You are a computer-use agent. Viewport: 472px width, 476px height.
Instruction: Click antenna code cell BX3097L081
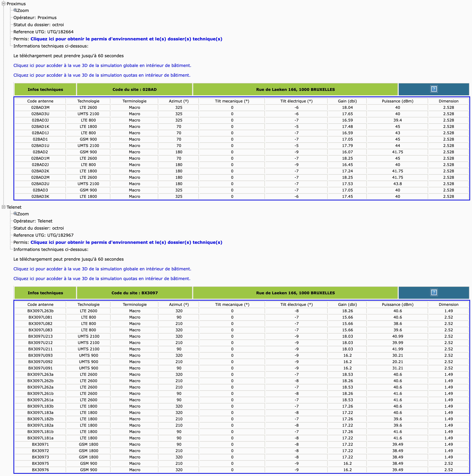(40, 317)
